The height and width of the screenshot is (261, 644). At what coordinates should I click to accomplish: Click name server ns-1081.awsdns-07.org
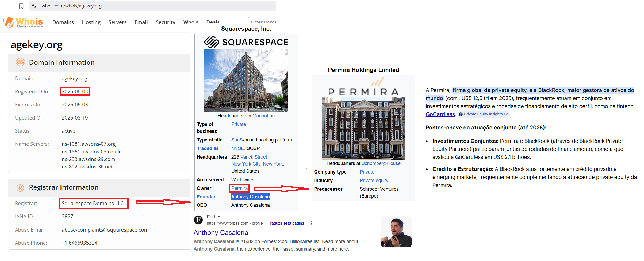pos(89,144)
